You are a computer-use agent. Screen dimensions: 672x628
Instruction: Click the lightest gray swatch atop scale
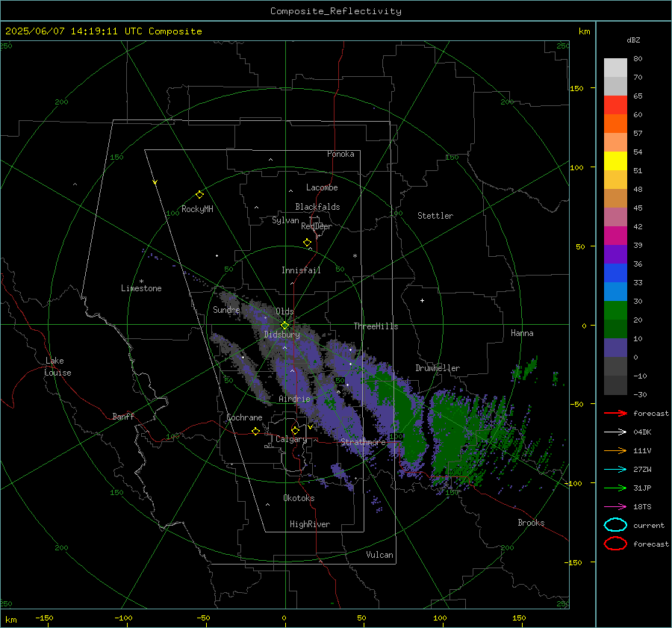pyautogui.click(x=615, y=67)
